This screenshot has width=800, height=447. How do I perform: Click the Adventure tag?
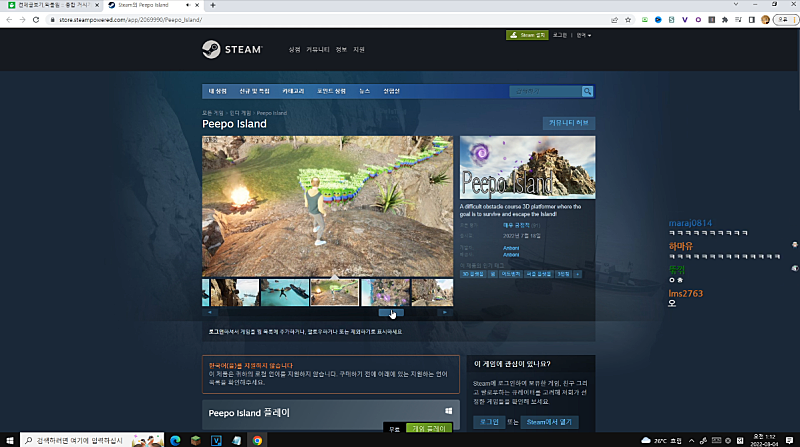click(x=510, y=274)
